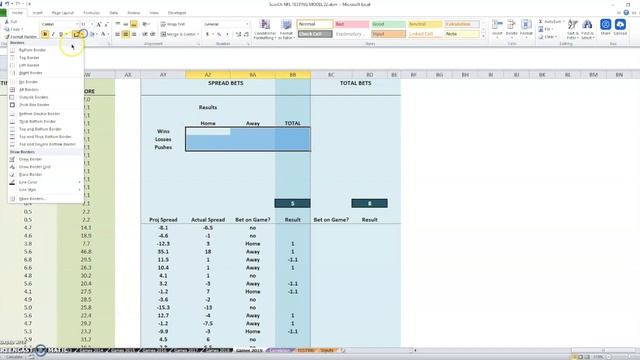Choose All Borders from Borders menu
The width and height of the screenshot is (640, 360).
point(46,89)
